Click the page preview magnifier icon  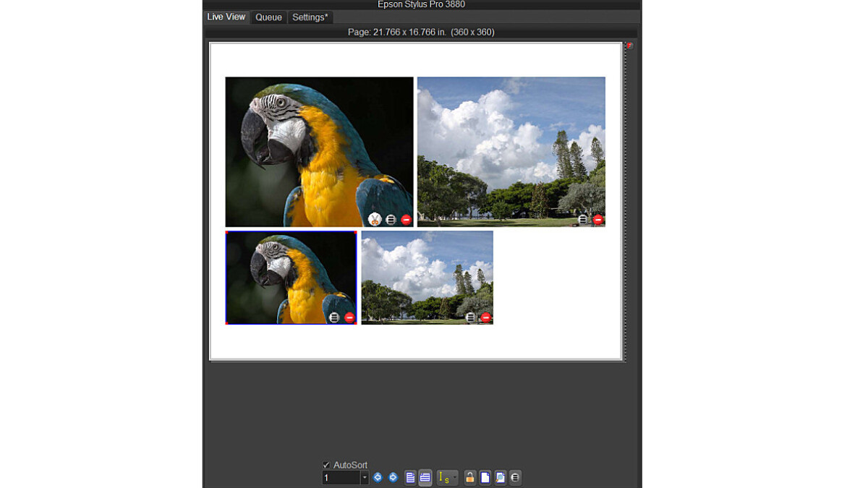click(500, 477)
